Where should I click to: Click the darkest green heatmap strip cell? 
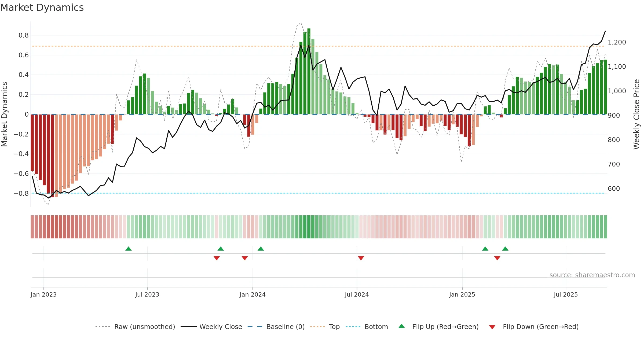pos(309,227)
